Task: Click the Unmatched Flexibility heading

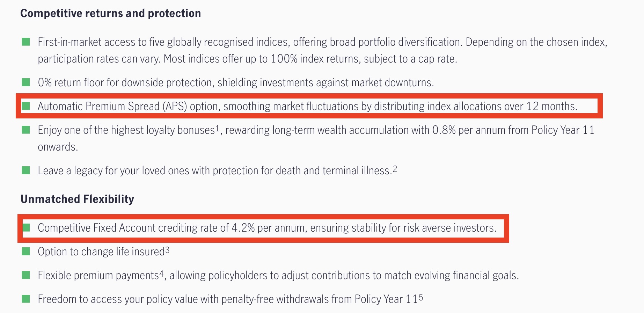Action: click(x=77, y=199)
